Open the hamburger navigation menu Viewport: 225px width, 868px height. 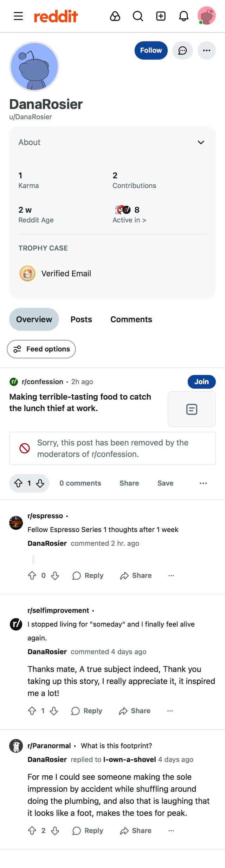point(18,16)
